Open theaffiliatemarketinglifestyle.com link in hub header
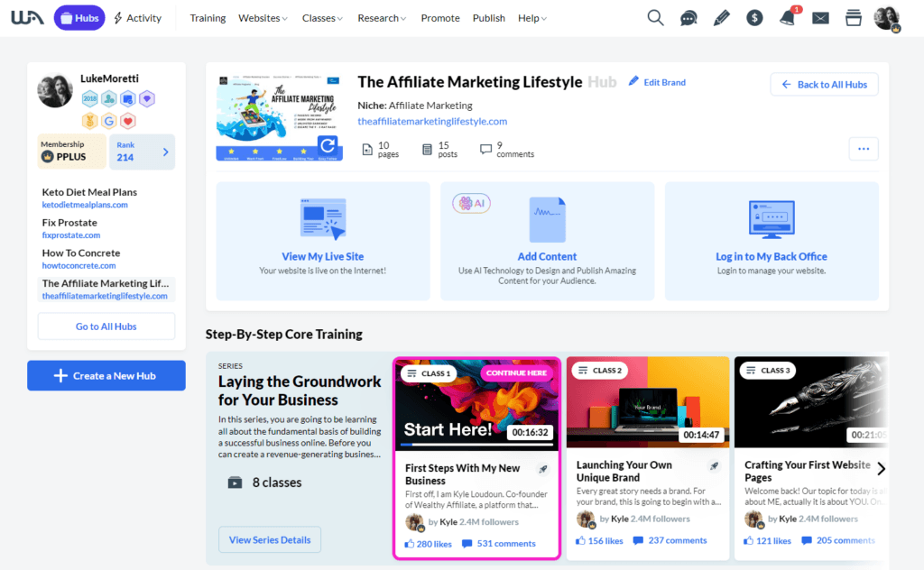The image size is (924, 570). click(432, 121)
